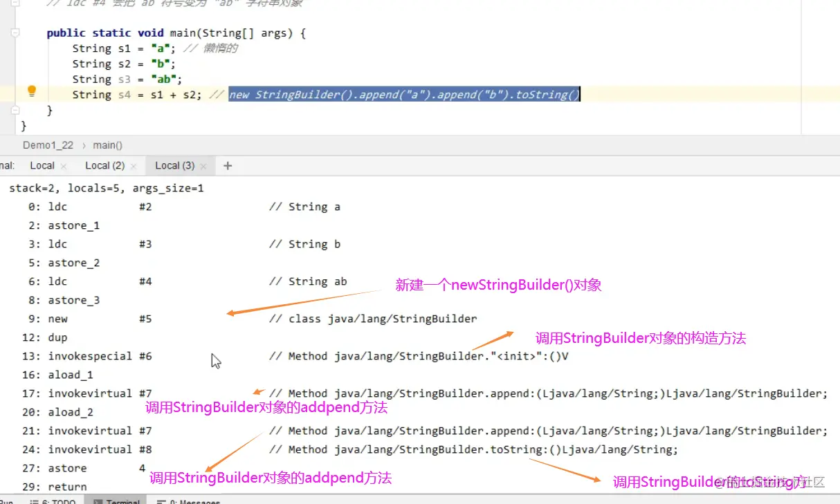Click the String s3 = "ab" line
Viewport: 840px width, 504px height.
tap(127, 79)
